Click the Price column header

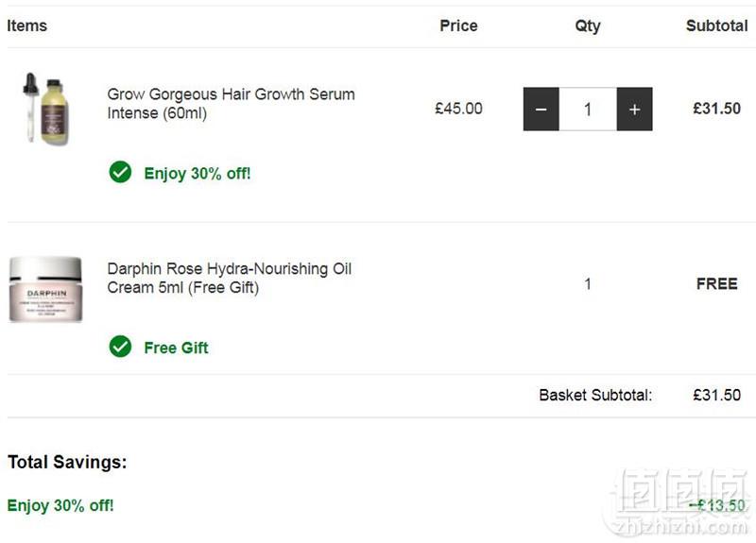pyautogui.click(x=458, y=25)
